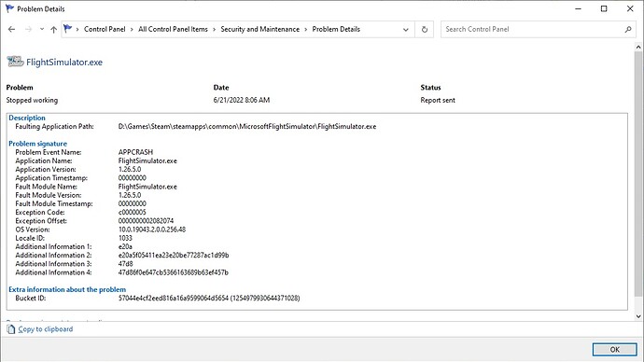The height and width of the screenshot is (362, 644).
Task: Click the Report sent status text
Action: (438, 100)
